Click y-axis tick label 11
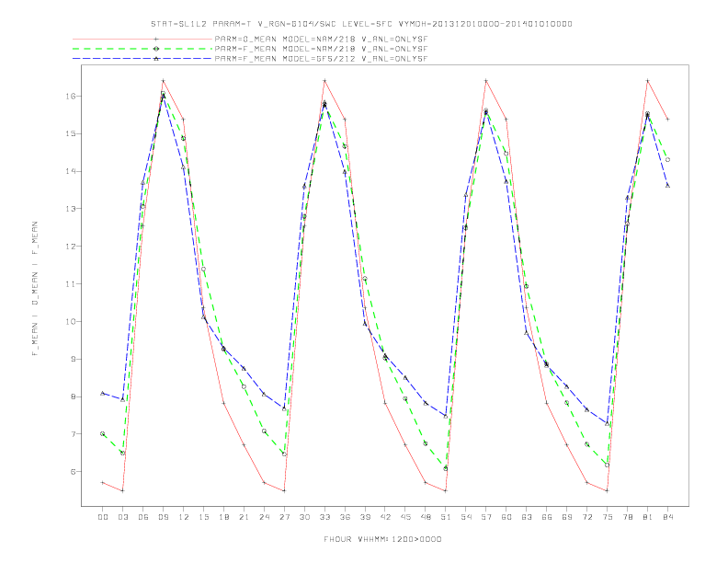The image size is (728, 563). point(71,284)
